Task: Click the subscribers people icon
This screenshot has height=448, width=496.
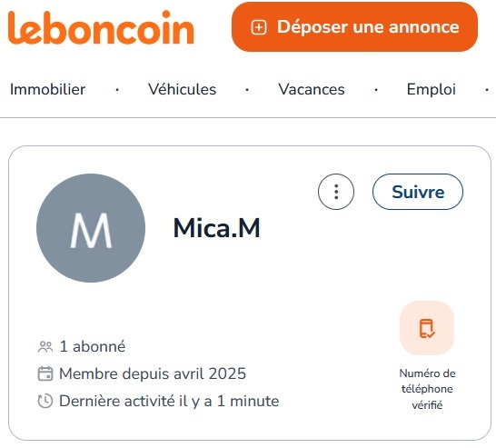Action: click(x=45, y=347)
